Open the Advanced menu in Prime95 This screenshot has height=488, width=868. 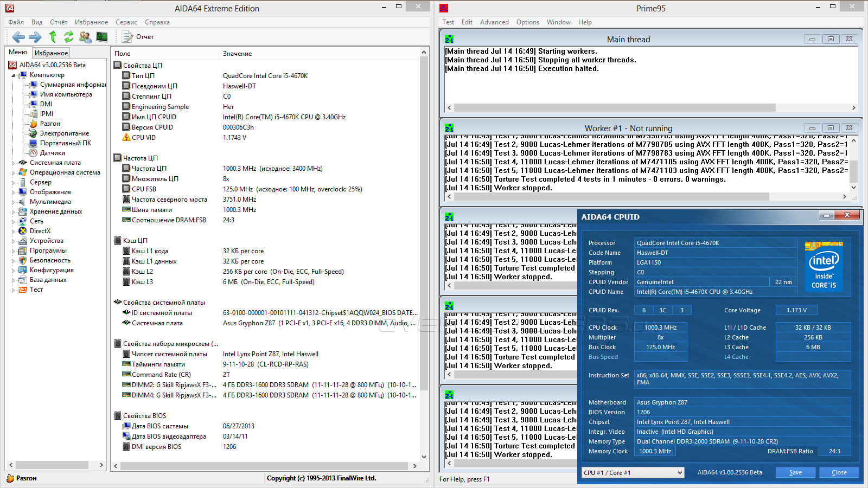[x=494, y=22]
